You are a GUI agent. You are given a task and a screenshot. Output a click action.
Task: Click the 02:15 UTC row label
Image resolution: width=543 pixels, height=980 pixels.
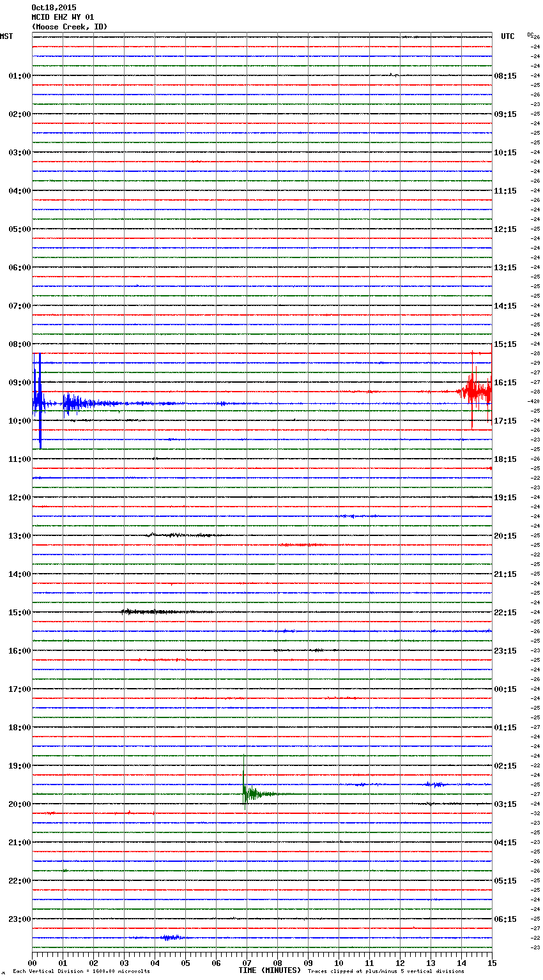click(x=505, y=765)
